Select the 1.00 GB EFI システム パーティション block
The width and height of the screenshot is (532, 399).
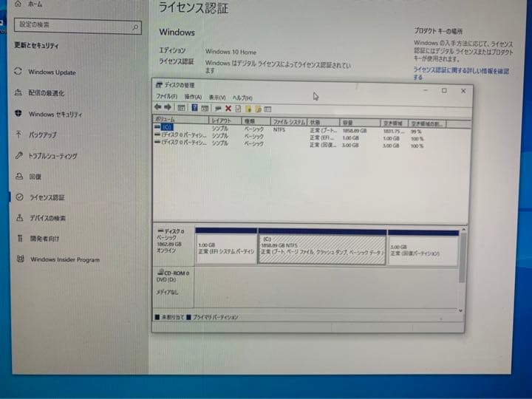click(226, 246)
